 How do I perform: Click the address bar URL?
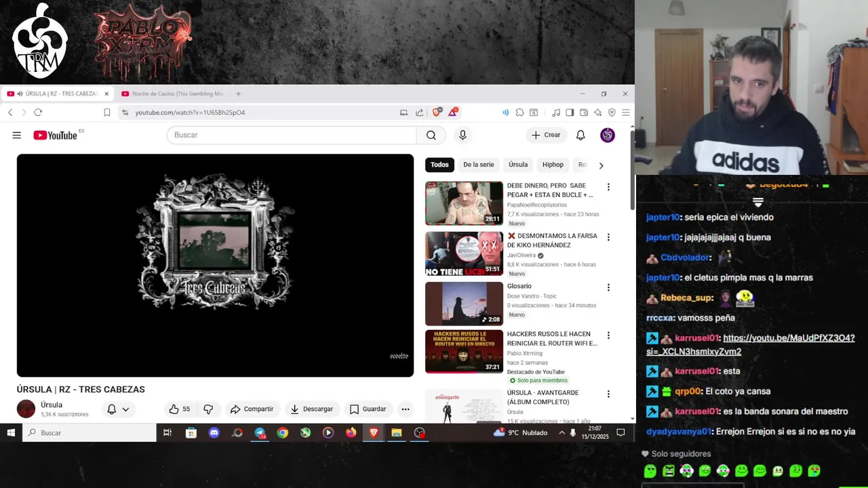click(x=190, y=113)
